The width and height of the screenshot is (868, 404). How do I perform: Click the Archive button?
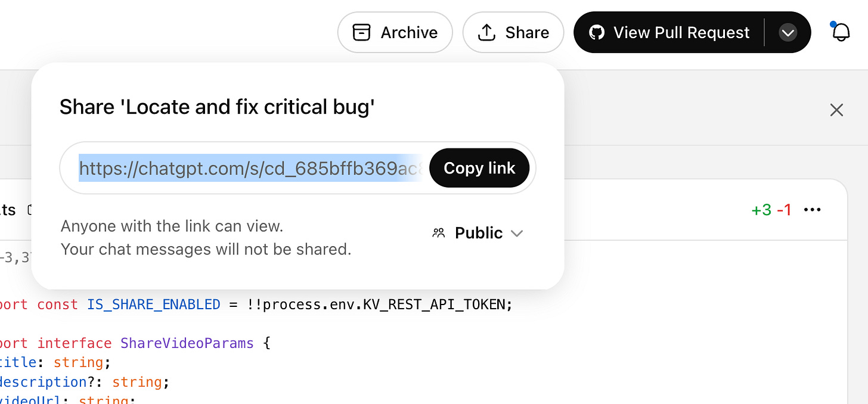(395, 32)
